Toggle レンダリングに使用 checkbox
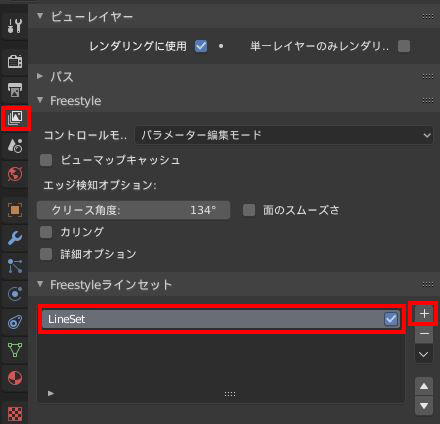Screen dimensions: 440x424 pos(201,46)
